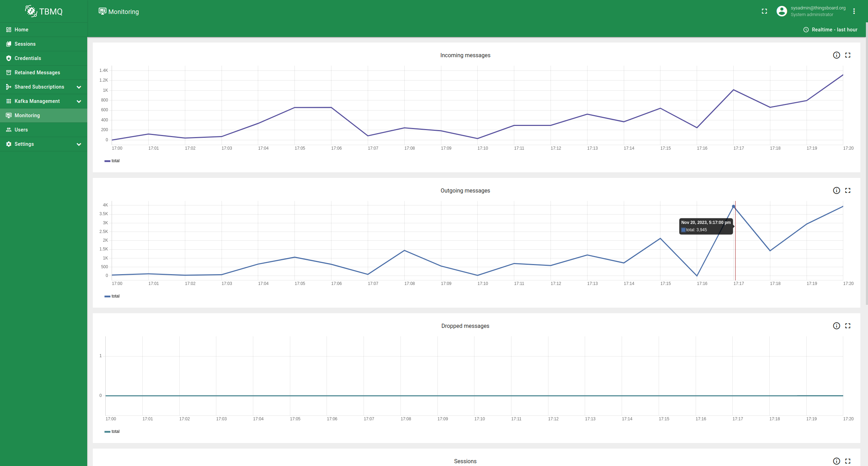
Task: Toggle browser fullscreen mode icon in header
Action: (x=764, y=11)
